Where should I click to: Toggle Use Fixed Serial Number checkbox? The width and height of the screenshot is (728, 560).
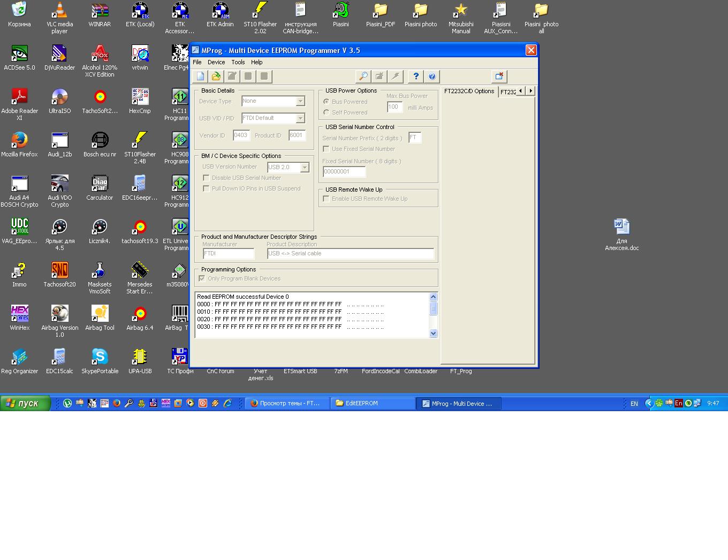pyautogui.click(x=326, y=149)
